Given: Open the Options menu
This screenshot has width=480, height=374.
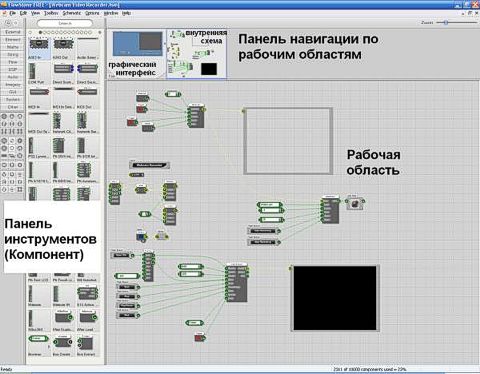Looking at the screenshot, I should [x=92, y=13].
